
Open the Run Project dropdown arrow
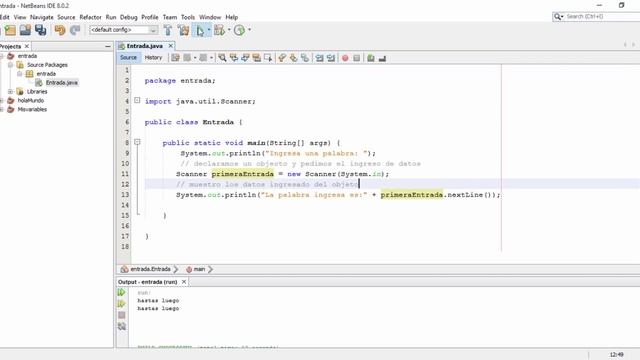point(209,30)
